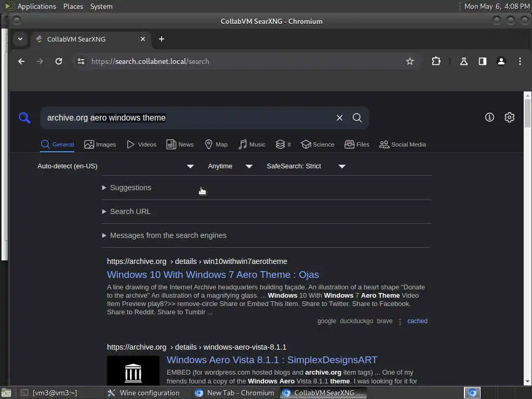Go back to the previous page
The width and height of the screenshot is (532, 399).
click(x=21, y=61)
